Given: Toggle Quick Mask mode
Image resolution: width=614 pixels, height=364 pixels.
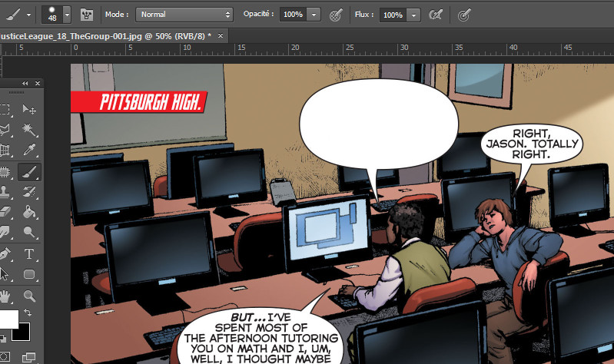Looking at the screenshot, I should pos(5,357).
